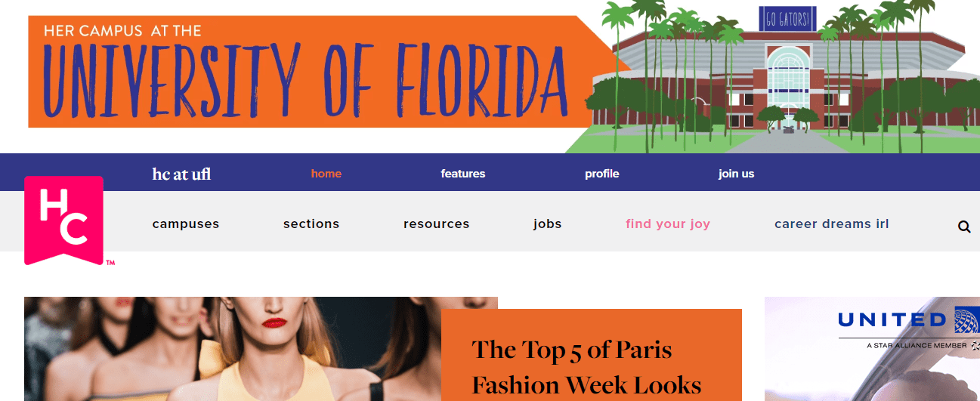The height and width of the screenshot is (401, 980).
Task: Expand the resources menu
Action: point(437,224)
